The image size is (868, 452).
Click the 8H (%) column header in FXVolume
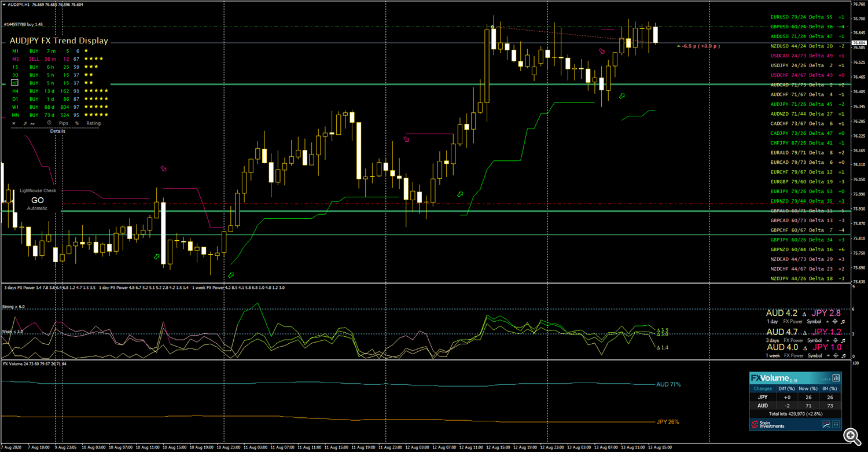click(830, 388)
